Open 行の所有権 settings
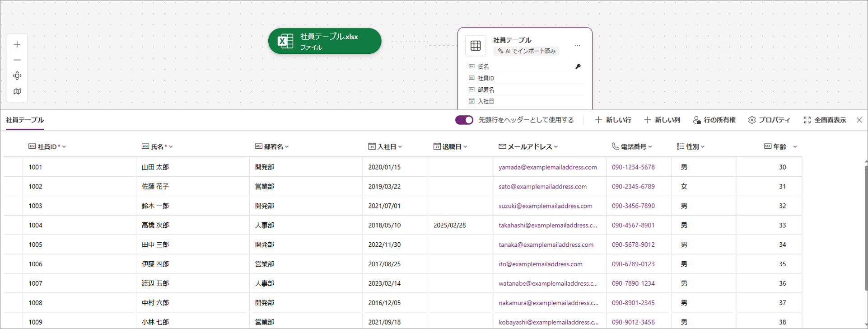868x329 pixels. [714, 120]
